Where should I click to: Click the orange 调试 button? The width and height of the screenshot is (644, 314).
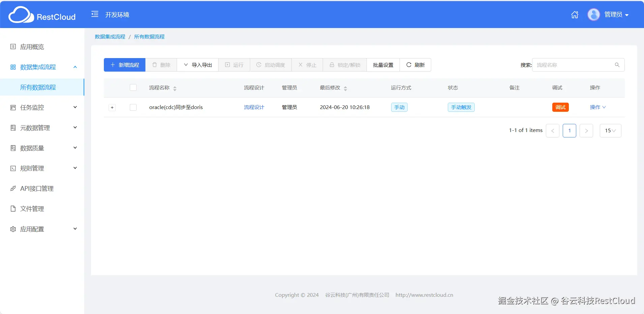[x=560, y=107]
